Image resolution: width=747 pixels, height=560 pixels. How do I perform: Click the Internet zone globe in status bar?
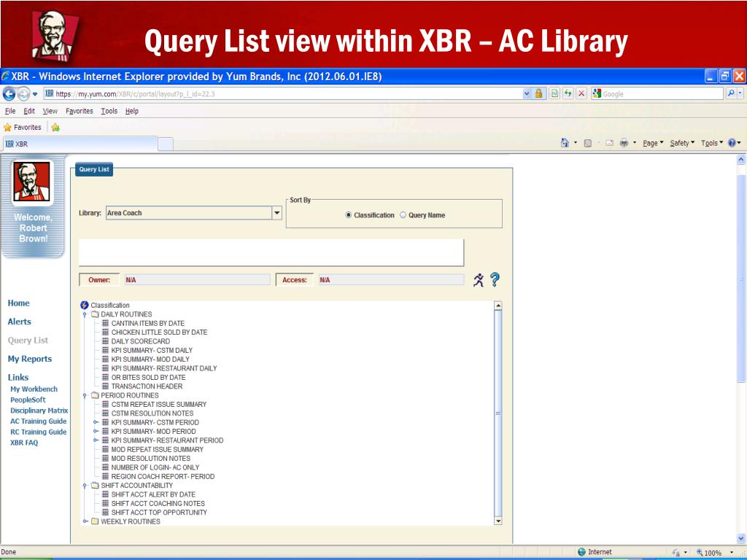[x=581, y=552]
